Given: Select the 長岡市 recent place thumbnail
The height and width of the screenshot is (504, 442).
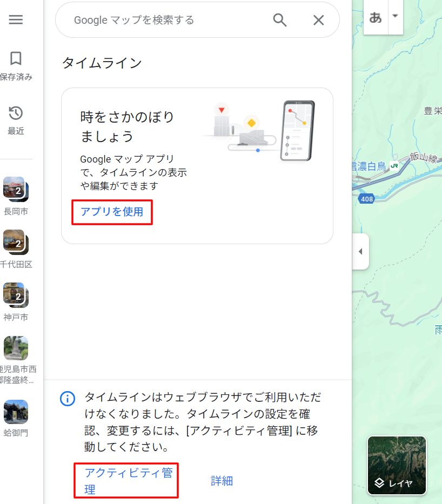Looking at the screenshot, I should click(x=16, y=189).
